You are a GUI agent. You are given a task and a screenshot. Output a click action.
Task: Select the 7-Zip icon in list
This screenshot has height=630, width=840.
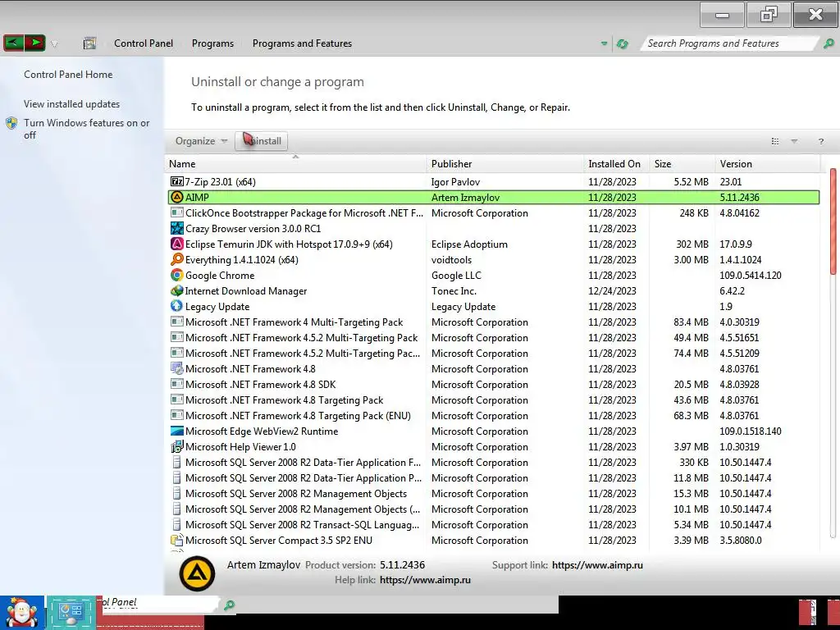click(x=177, y=181)
